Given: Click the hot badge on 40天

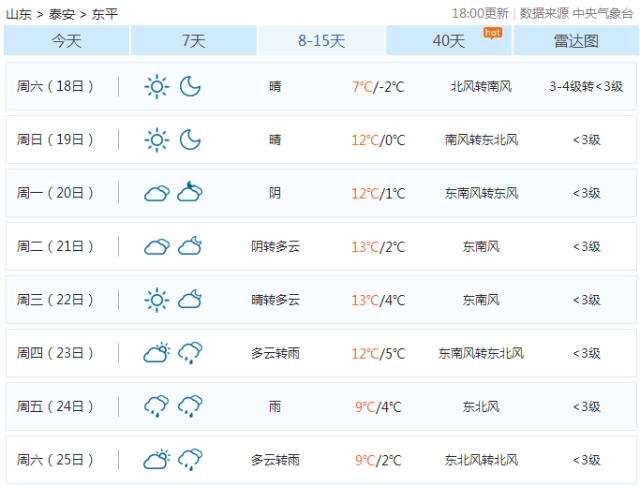Looking at the screenshot, I should (x=492, y=33).
